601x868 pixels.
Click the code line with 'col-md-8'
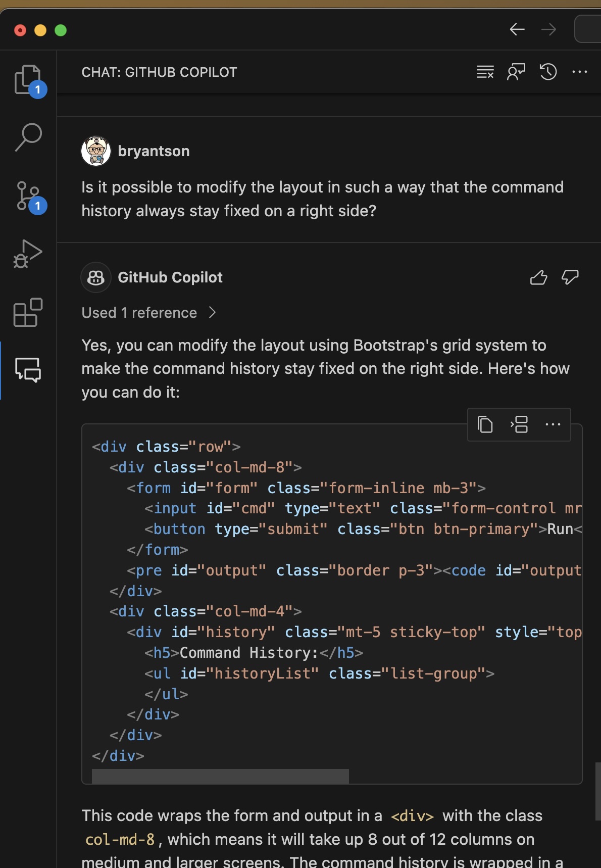coord(206,467)
